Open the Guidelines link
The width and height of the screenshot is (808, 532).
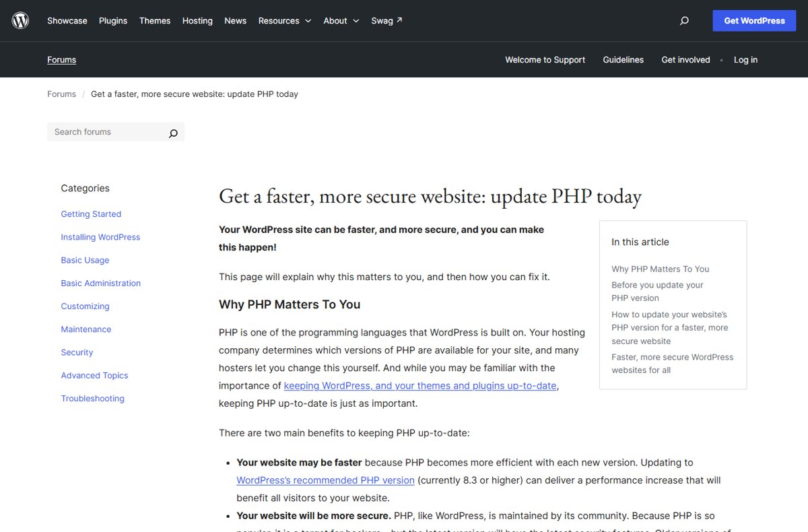point(624,60)
